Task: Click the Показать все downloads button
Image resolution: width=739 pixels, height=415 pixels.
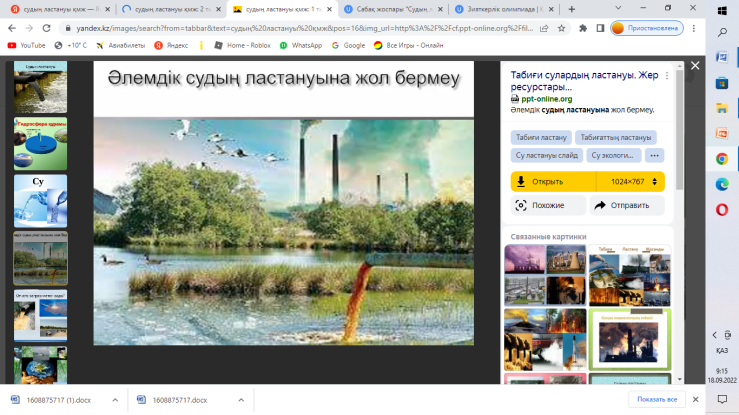Action: 657,399
